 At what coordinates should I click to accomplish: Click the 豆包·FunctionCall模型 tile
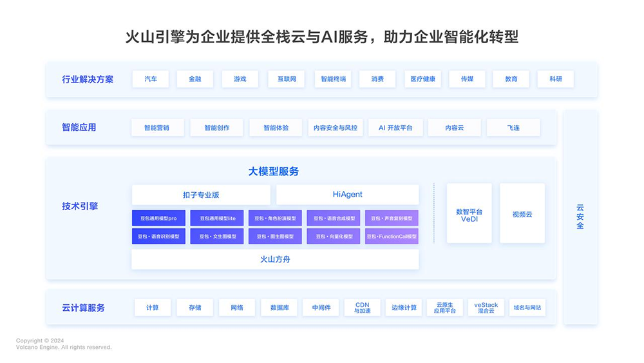[x=392, y=237]
